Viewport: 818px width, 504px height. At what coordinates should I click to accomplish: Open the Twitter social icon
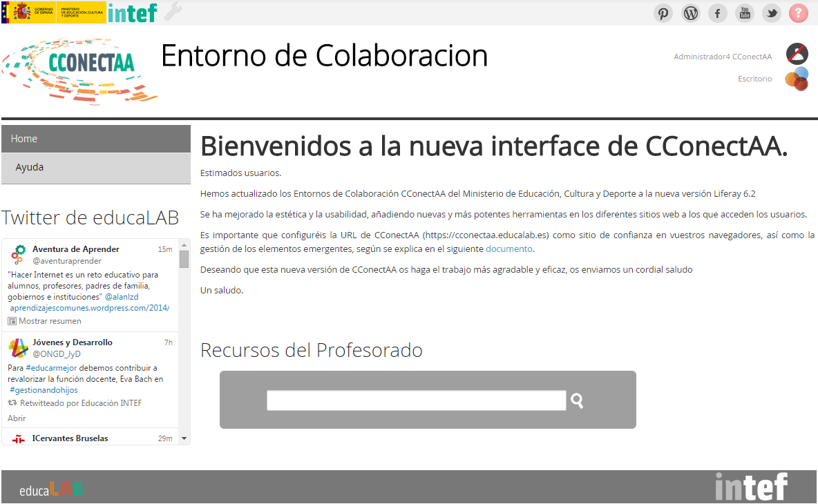771,12
